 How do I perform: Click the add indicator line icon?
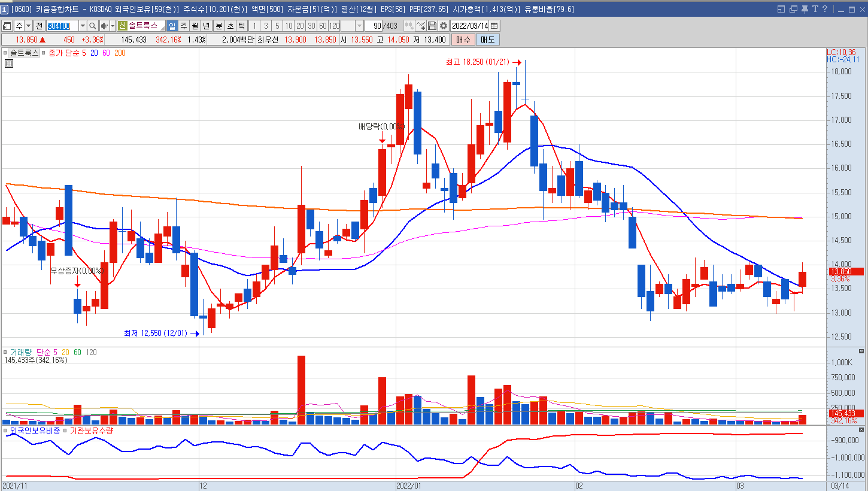(x=421, y=26)
